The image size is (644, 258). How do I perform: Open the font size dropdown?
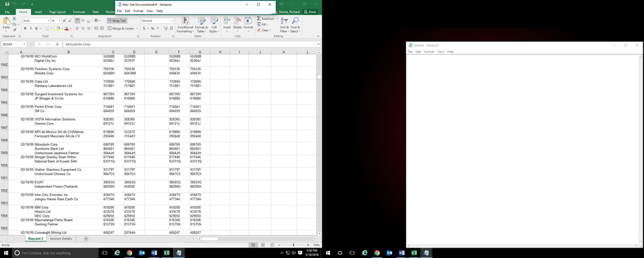tap(59, 21)
